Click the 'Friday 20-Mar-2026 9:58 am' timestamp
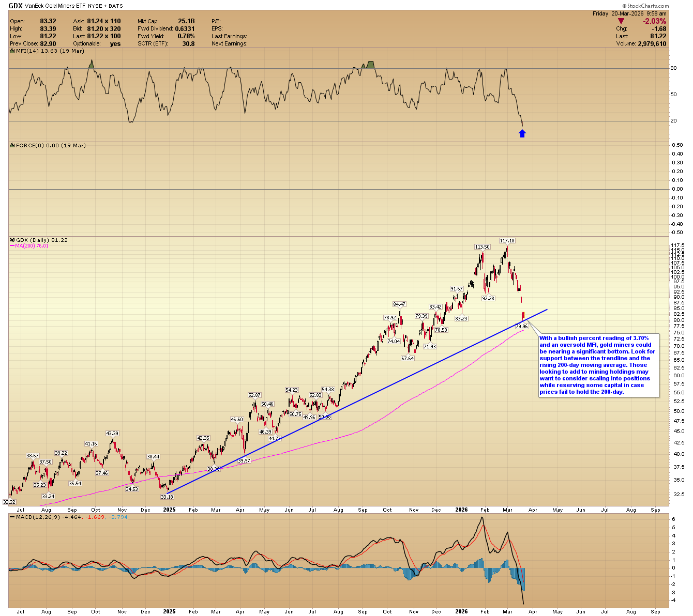The height and width of the screenshot is (616, 693). (x=630, y=13)
